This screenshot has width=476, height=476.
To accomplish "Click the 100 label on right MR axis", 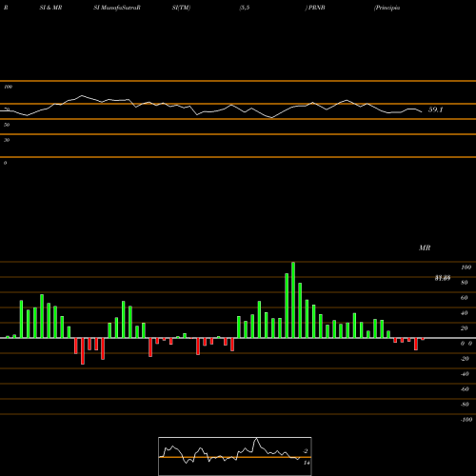I will coord(466,268).
